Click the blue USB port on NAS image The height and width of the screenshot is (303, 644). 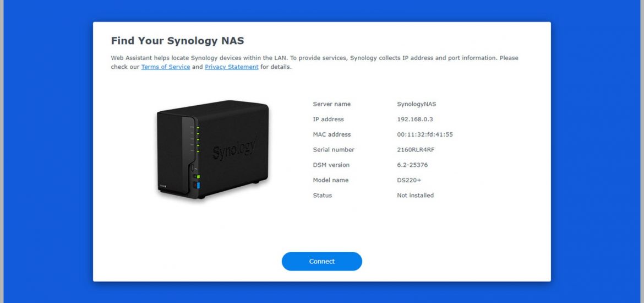(x=198, y=186)
